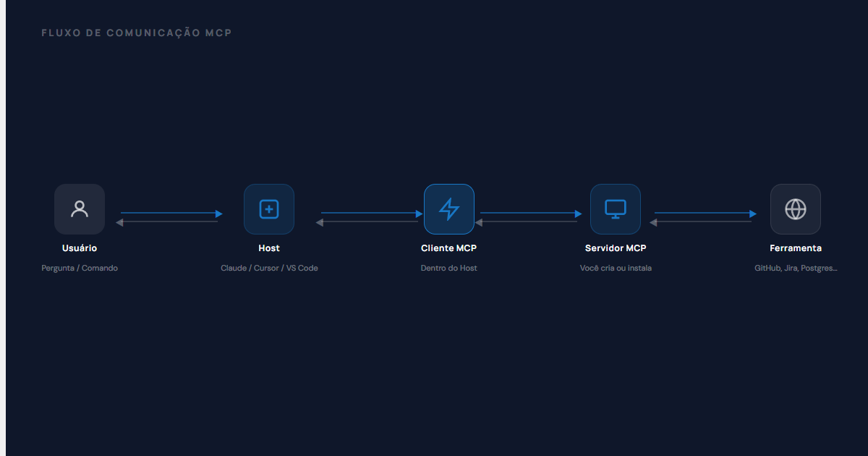Click the 'Dentro do Host' caption
Viewport: 868px width, 456px height.
click(449, 268)
